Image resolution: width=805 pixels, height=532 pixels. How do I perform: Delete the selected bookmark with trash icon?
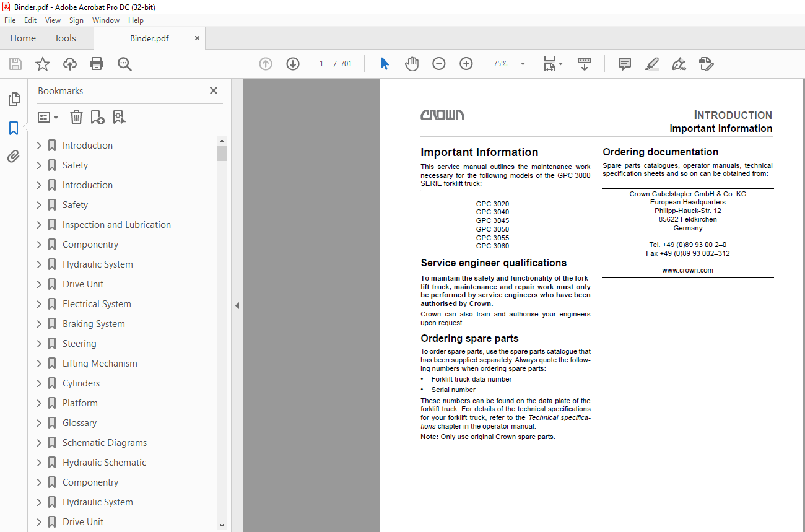[x=76, y=117]
